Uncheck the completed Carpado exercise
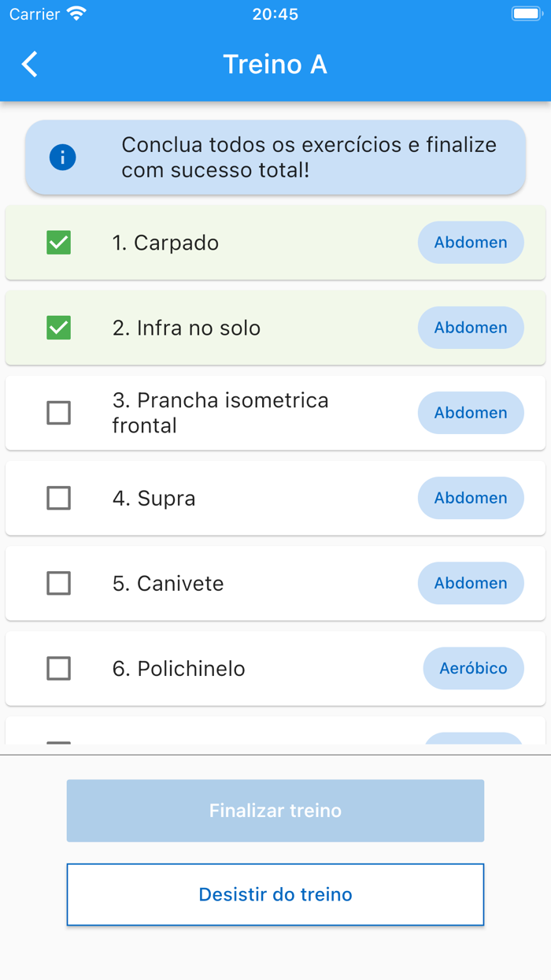 (x=58, y=243)
